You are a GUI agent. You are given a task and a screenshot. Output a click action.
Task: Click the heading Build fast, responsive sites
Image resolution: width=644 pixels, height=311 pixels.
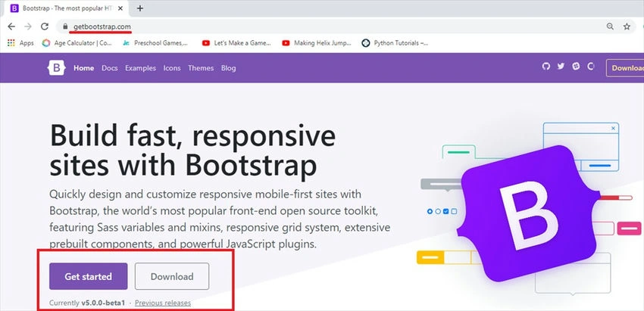point(192,151)
